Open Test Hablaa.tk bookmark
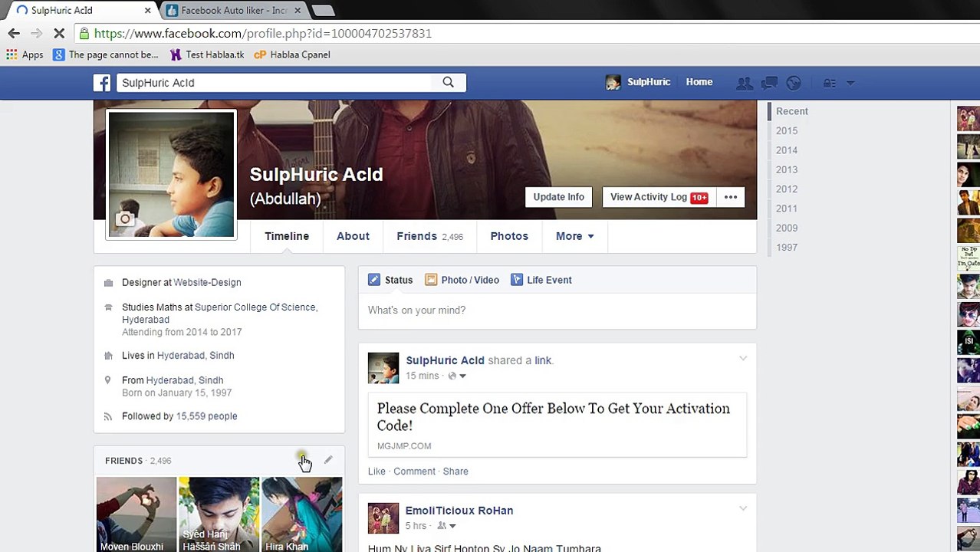The width and height of the screenshot is (980, 552). click(207, 54)
